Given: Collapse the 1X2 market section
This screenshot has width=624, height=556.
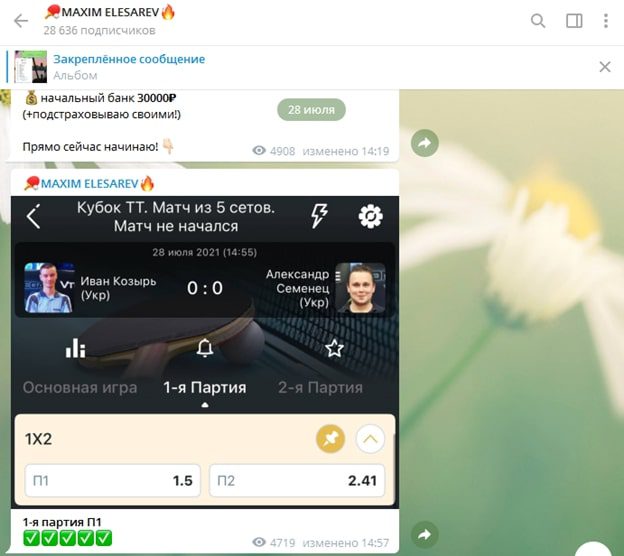Looking at the screenshot, I should pyautogui.click(x=370, y=438).
